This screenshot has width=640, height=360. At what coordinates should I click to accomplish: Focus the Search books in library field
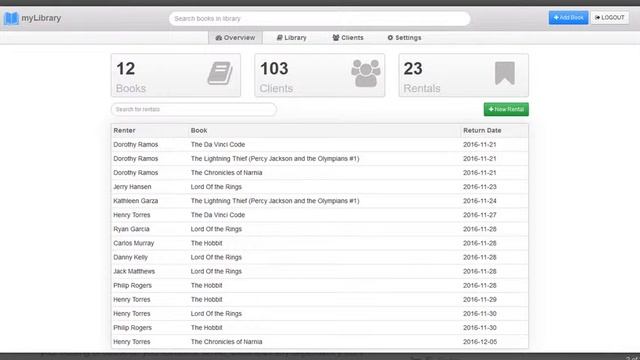tap(320, 18)
